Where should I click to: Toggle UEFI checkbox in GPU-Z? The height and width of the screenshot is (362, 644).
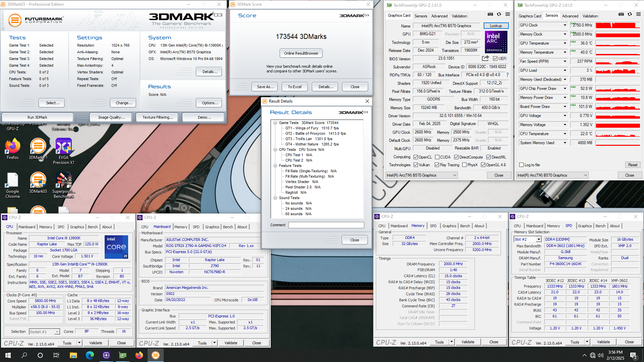(x=495, y=59)
